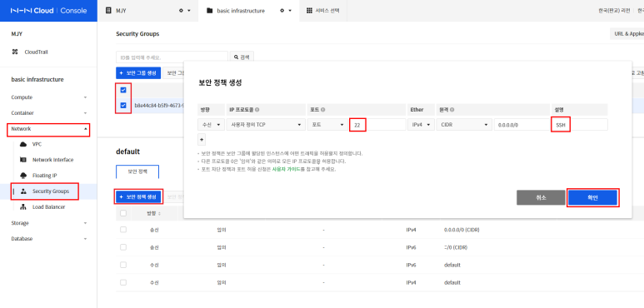
Task: Click the Floating IP icon
Action: point(23,176)
